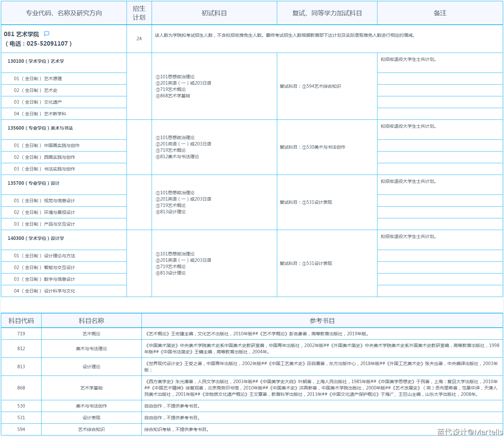Select research direction 01 艺术原理
Screen dimensions: 504x437
tap(38, 79)
